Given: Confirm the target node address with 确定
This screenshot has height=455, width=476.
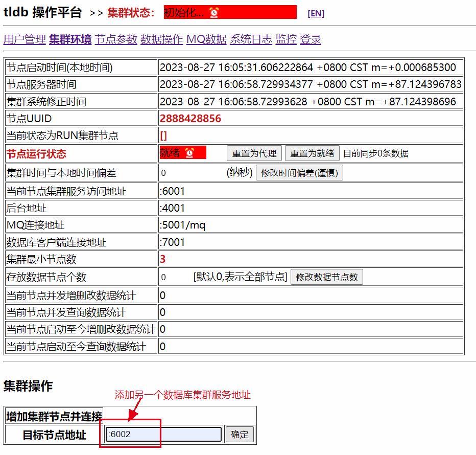Looking at the screenshot, I should 240,435.
